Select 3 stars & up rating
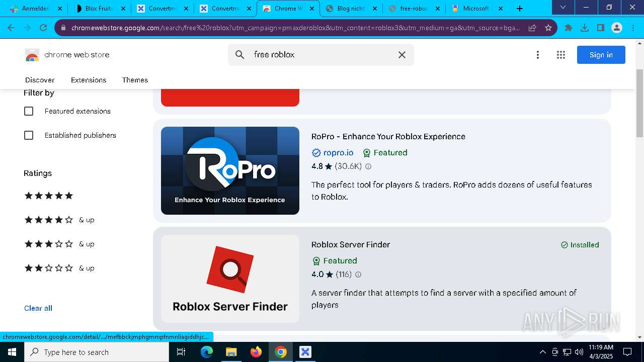The image size is (644, 362). [59, 244]
